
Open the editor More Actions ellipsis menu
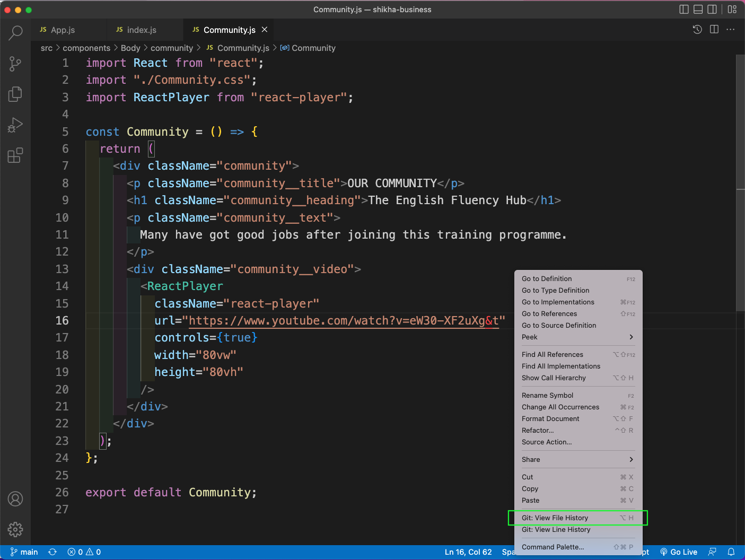point(731,30)
